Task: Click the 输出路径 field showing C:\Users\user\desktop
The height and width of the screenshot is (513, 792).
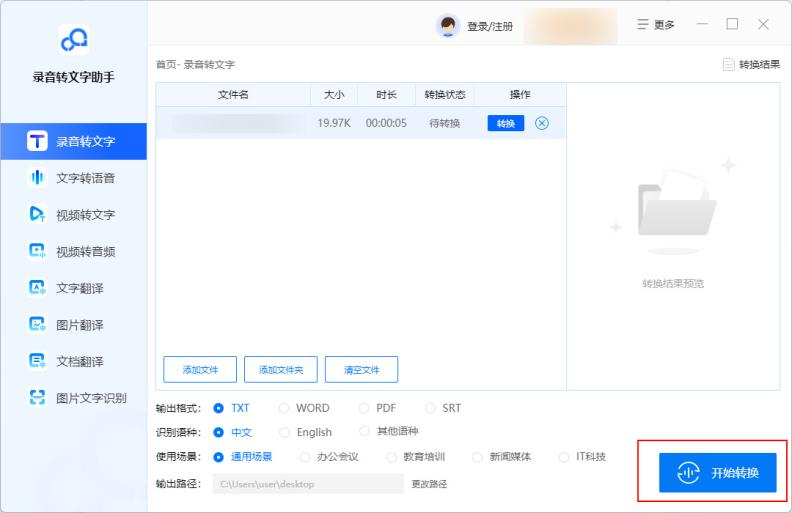Action: pyautogui.click(x=308, y=484)
